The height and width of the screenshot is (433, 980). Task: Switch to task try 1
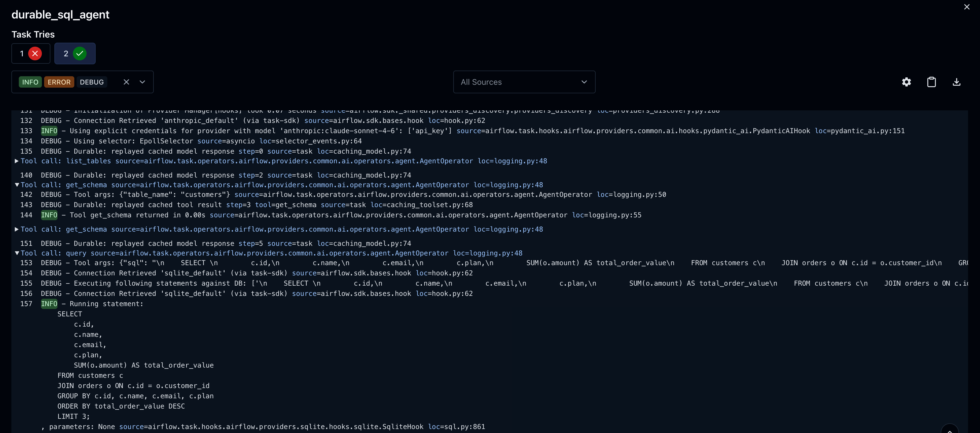coord(30,53)
